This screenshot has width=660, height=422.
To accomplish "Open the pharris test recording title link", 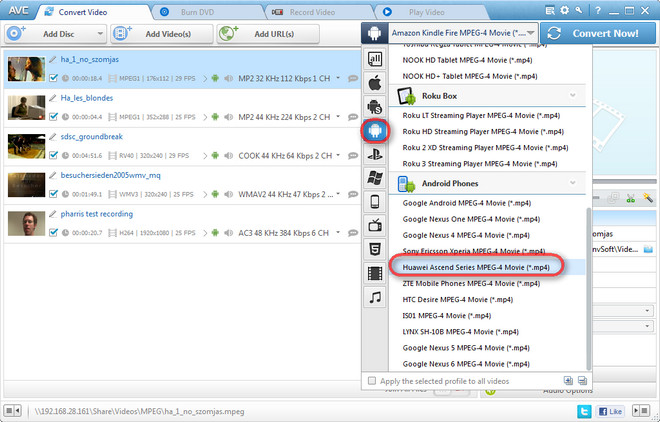I will tap(96, 214).
